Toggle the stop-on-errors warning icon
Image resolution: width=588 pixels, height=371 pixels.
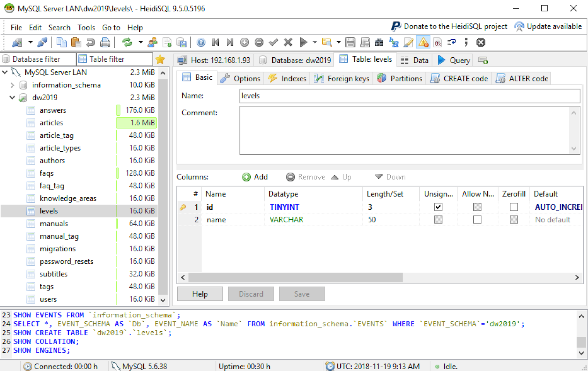pyautogui.click(x=423, y=43)
